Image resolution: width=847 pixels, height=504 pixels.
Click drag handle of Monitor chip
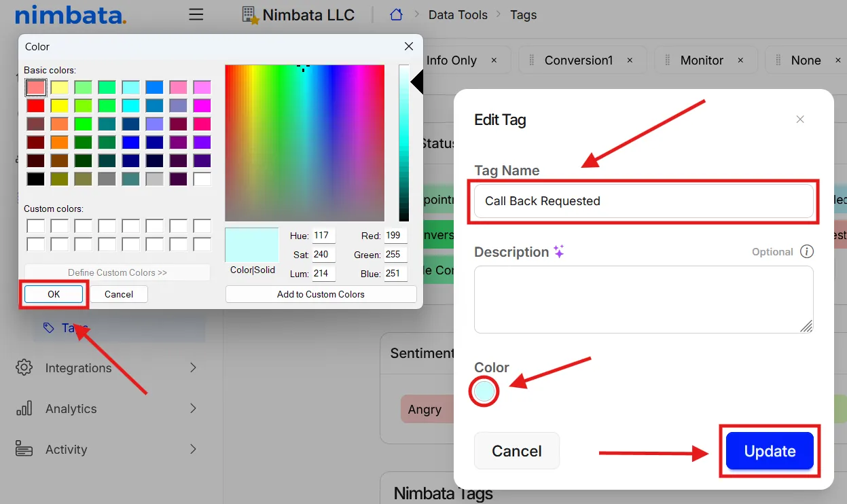pos(668,60)
